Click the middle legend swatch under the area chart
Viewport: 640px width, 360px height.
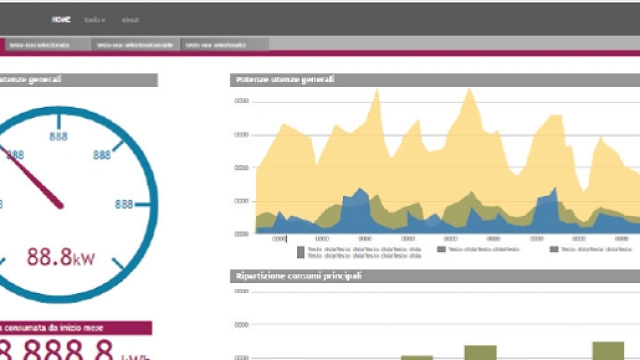pos(441,249)
